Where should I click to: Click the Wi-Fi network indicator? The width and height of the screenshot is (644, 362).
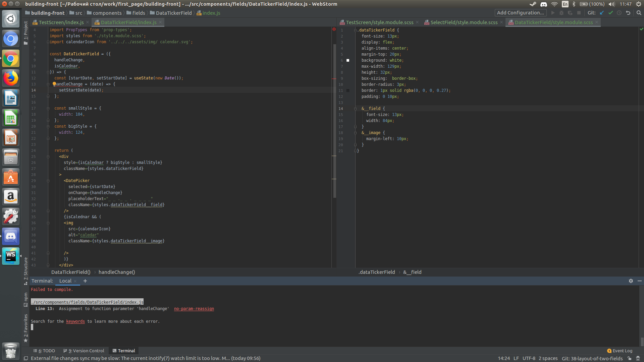[554, 4]
